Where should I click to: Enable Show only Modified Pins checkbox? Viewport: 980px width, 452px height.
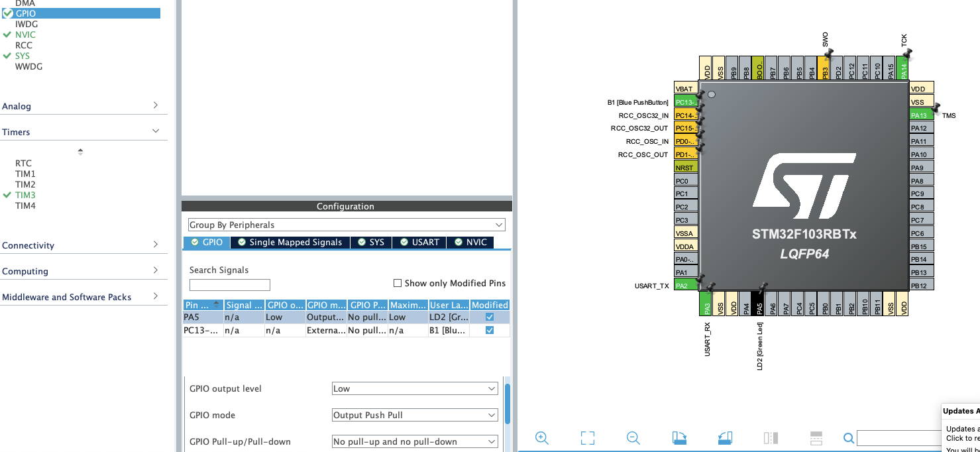tap(398, 283)
